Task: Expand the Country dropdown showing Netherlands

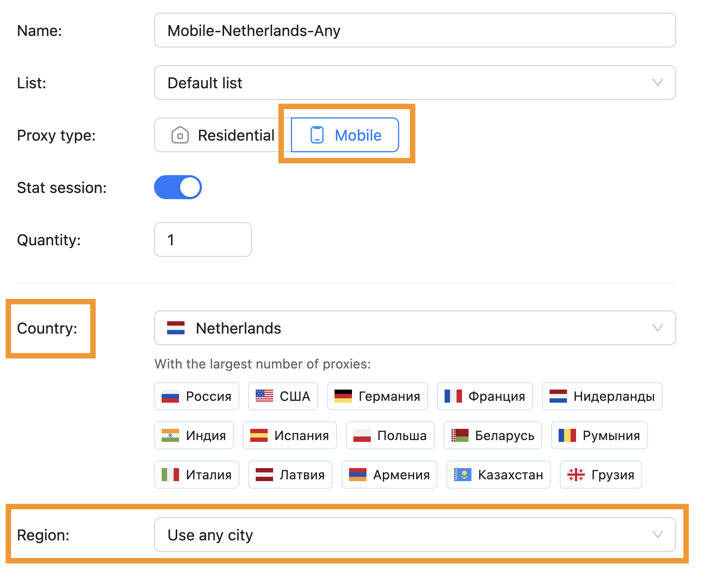Action: click(415, 328)
